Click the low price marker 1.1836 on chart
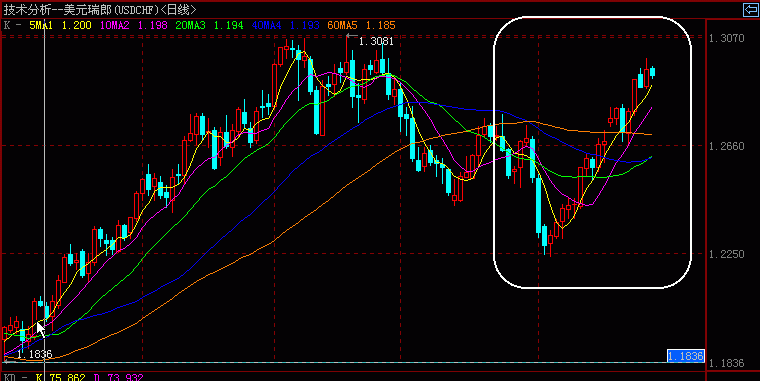The image size is (760, 381). (x=34, y=354)
